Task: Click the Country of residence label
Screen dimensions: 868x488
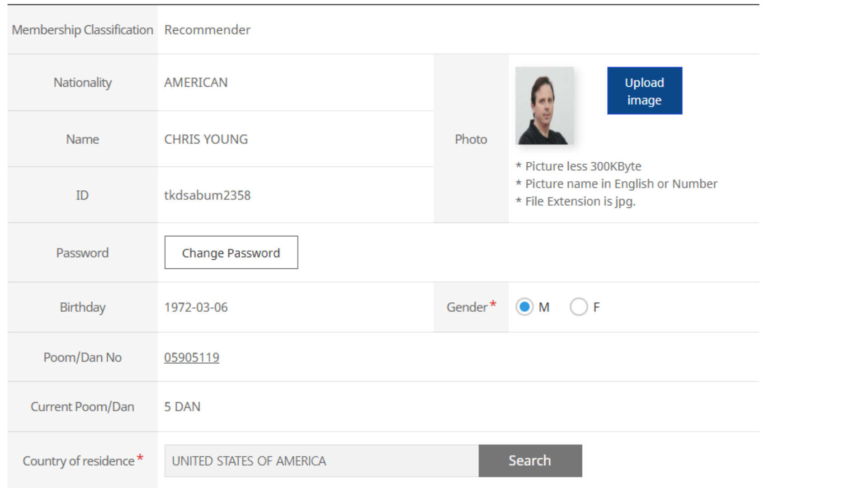Action: (x=78, y=461)
